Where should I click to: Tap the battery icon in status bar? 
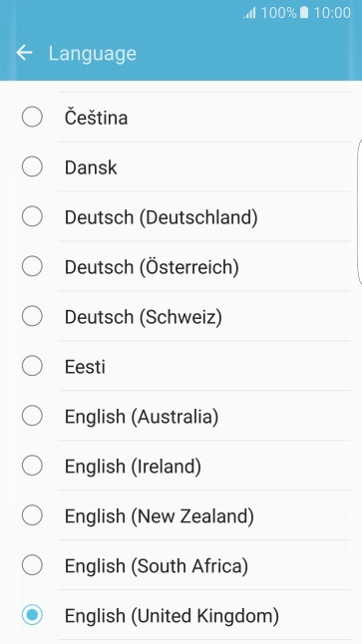304,13
